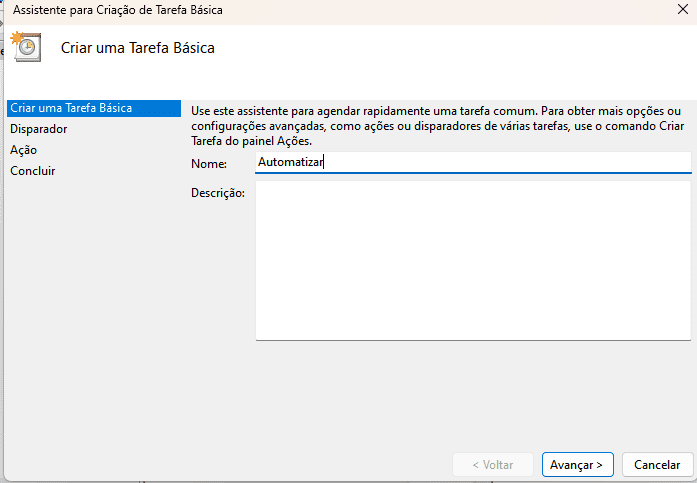Click the disabled Voltar button
The width and height of the screenshot is (697, 483).
tap(493, 464)
